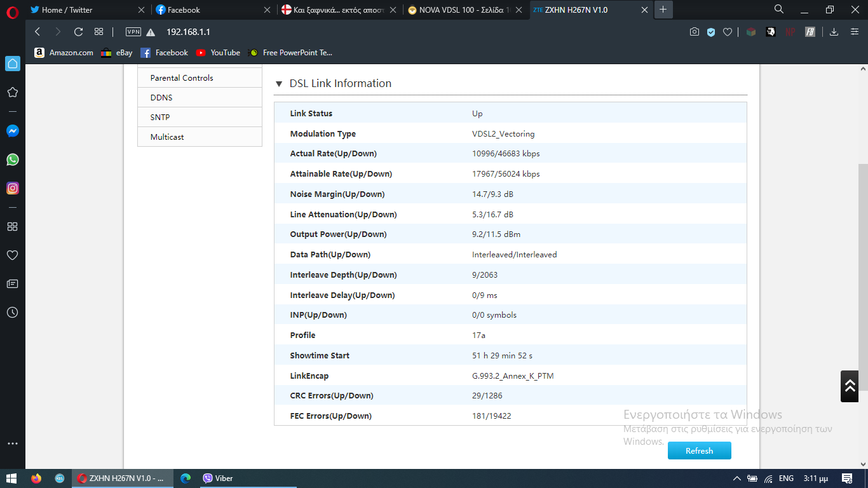Image resolution: width=868 pixels, height=488 pixels.
Task: Open browser downloads icon
Action: point(834,32)
